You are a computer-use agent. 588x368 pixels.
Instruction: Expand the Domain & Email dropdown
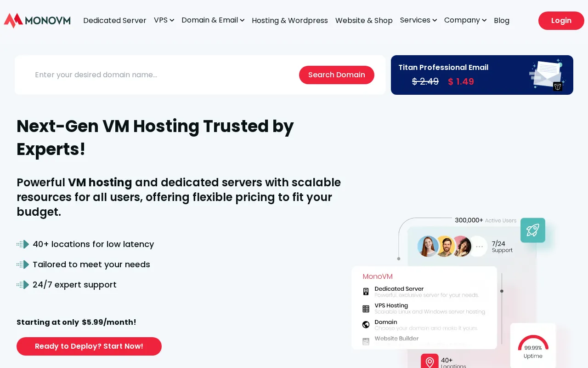(x=213, y=20)
